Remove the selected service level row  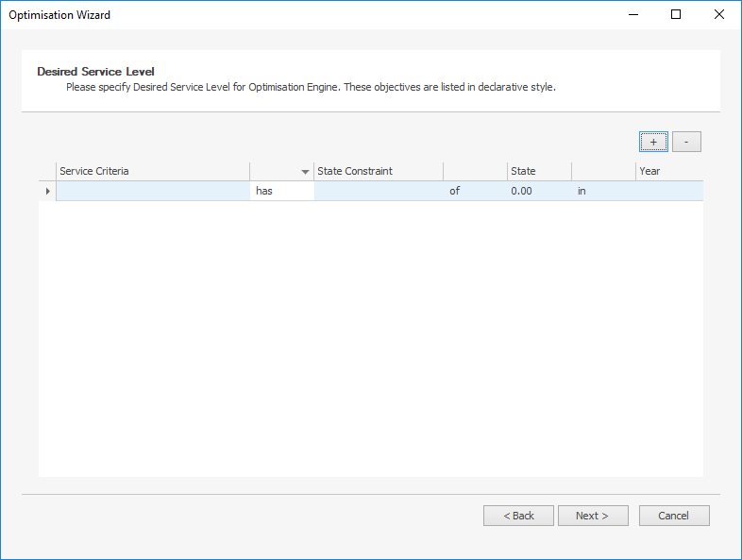(x=686, y=142)
